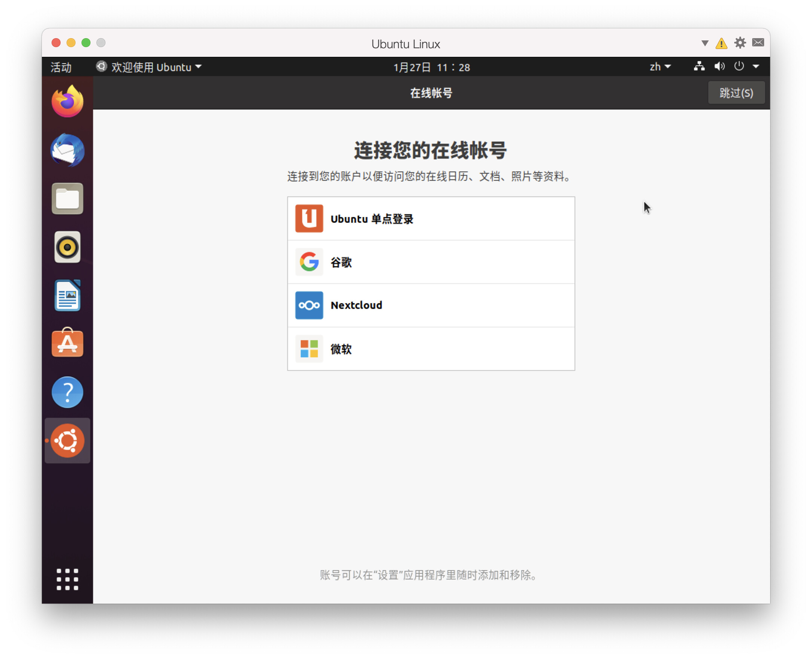This screenshot has width=812, height=659.
Task: Click the Ubuntu welcome dock icon
Action: click(x=68, y=441)
